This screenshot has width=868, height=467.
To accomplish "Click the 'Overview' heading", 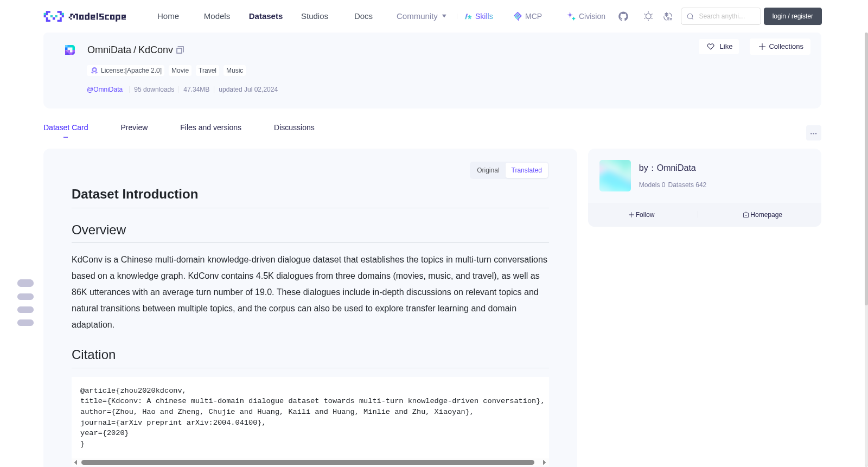I will click(99, 230).
